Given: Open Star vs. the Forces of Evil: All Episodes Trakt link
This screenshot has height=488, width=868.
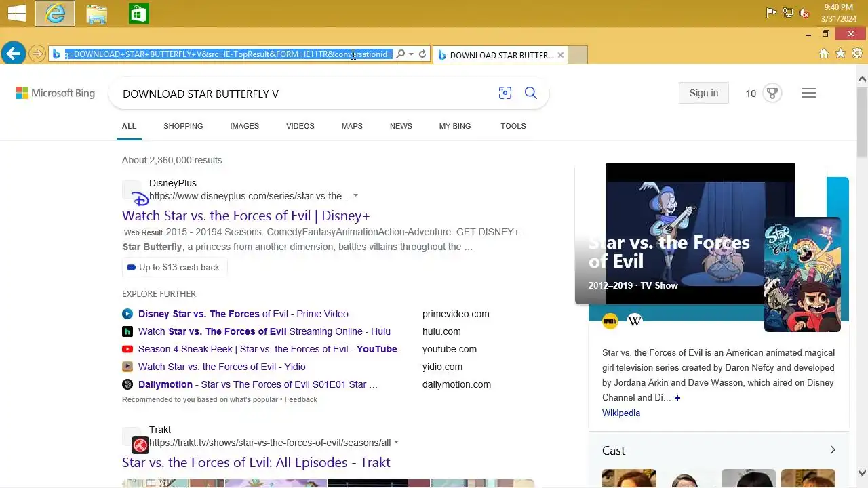Looking at the screenshot, I should pos(256,462).
